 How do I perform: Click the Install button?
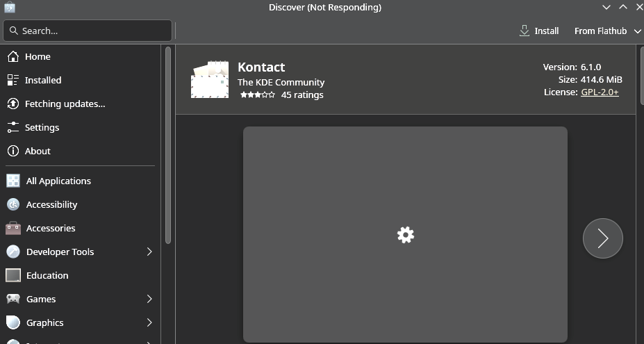point(539,31)
